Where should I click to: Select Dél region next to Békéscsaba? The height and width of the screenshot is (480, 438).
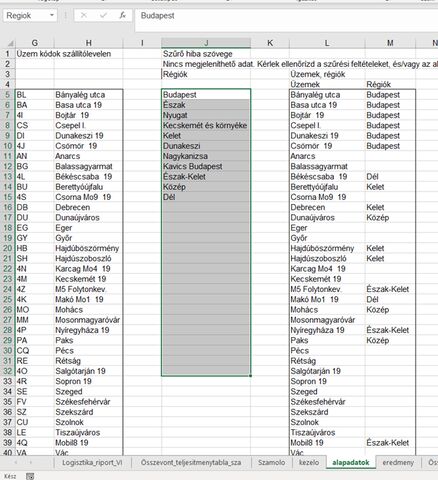390,177
